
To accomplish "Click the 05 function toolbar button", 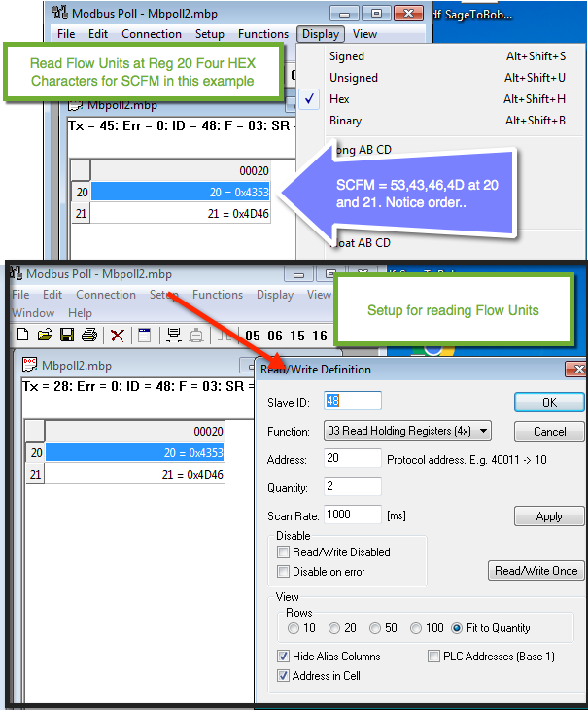I will (253, 336).
